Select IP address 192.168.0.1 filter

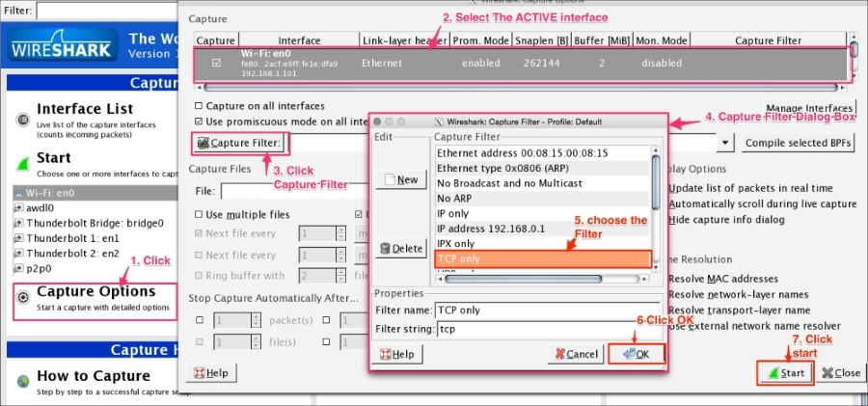coord(542,229)
